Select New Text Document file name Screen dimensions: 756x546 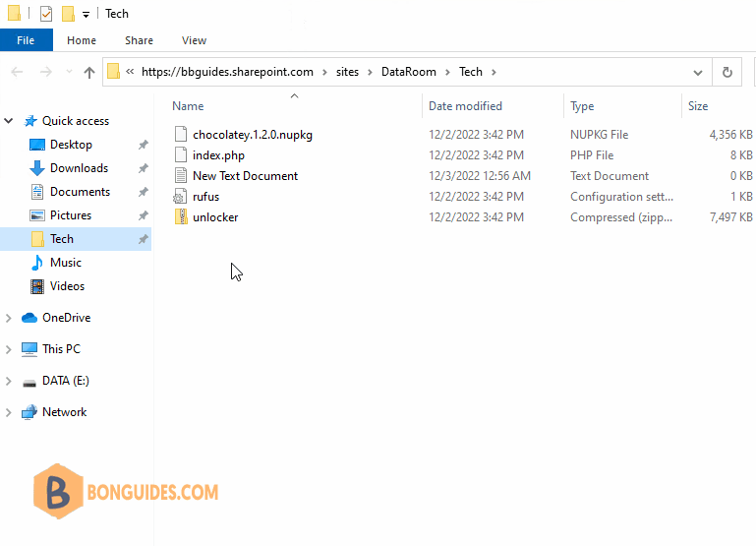click(246, 176)
